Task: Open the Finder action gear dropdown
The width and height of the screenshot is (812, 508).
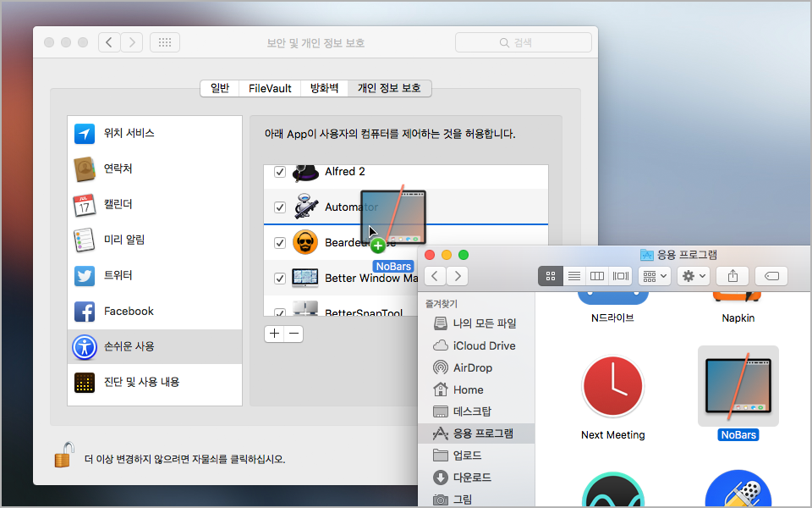Action: [694, 276]
